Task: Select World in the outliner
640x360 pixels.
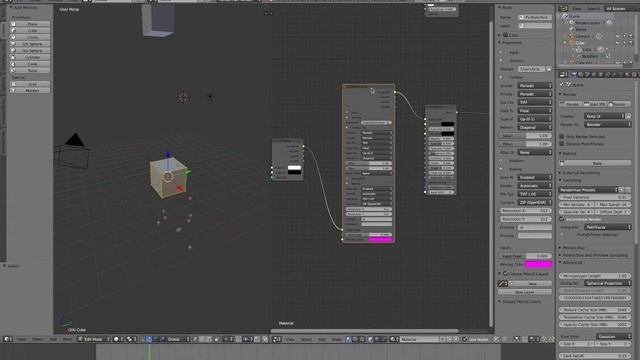Action: (580, 29)
